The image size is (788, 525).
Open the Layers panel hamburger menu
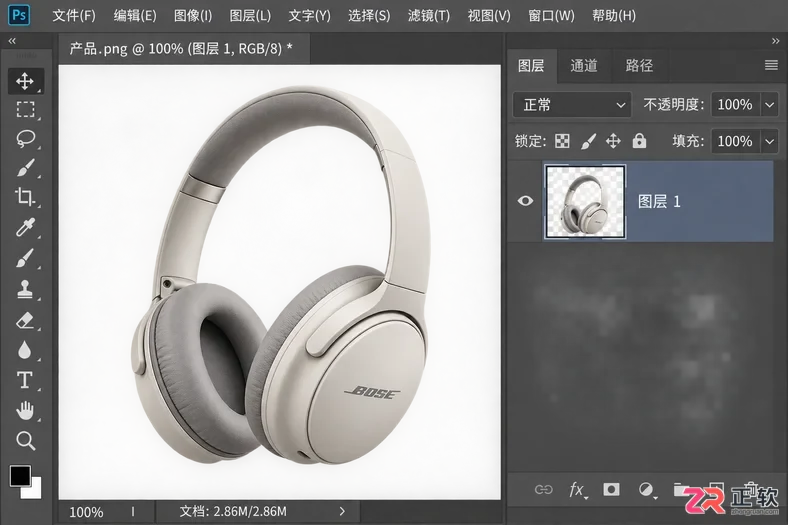(771, 65)
